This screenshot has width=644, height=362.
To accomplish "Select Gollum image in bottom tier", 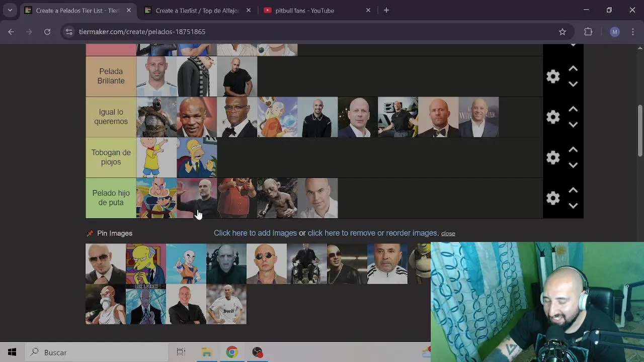I will tap(277, 198).
